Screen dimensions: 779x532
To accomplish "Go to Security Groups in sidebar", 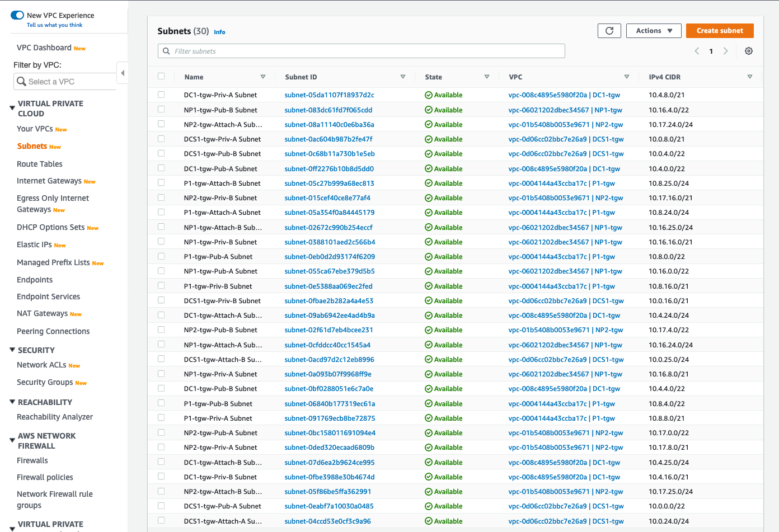I will point(45,382).
